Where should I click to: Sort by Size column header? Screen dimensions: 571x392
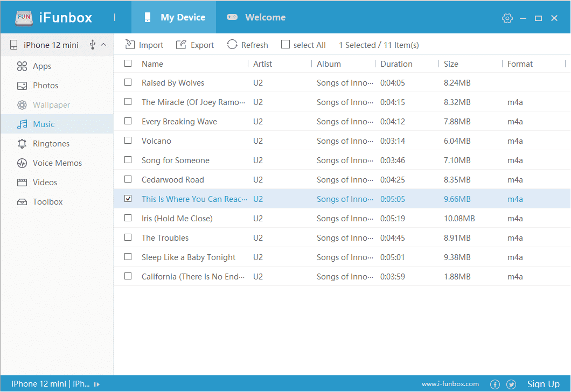451,64
